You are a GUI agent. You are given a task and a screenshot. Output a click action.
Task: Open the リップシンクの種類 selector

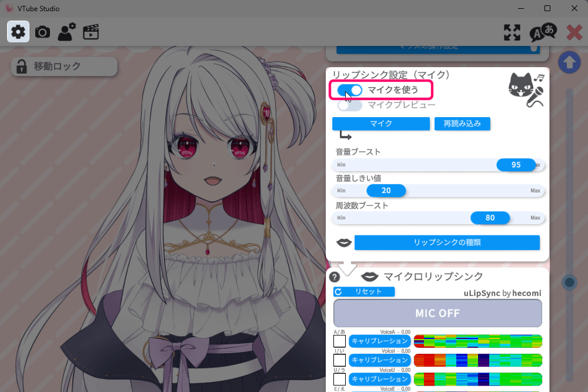point(446,242)
